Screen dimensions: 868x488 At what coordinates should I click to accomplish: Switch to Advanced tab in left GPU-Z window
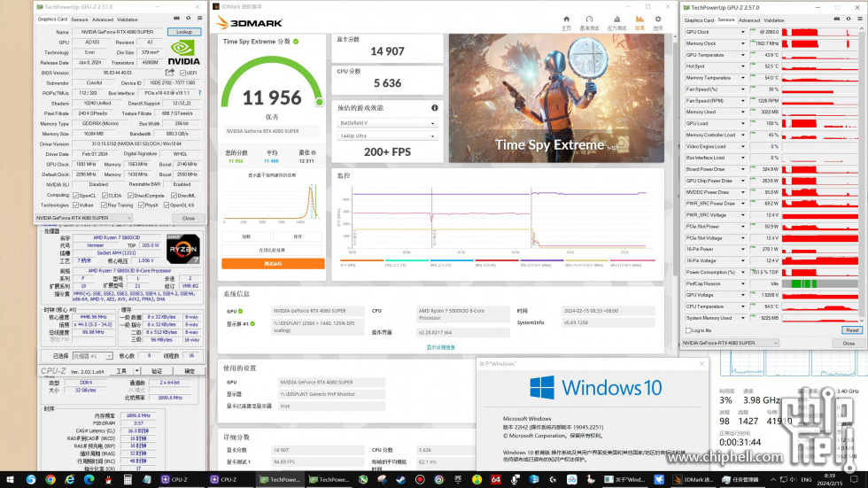tap(103, 19)
